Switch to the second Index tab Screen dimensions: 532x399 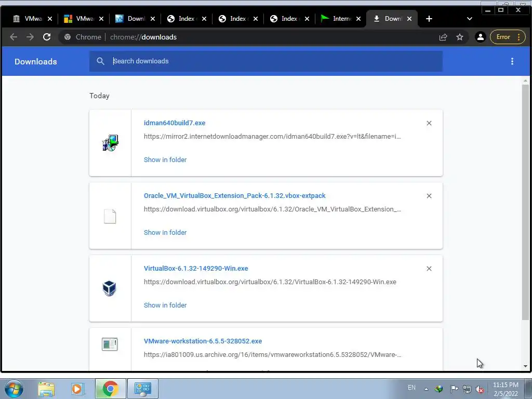pyautogui.click(x=238, y=19)
